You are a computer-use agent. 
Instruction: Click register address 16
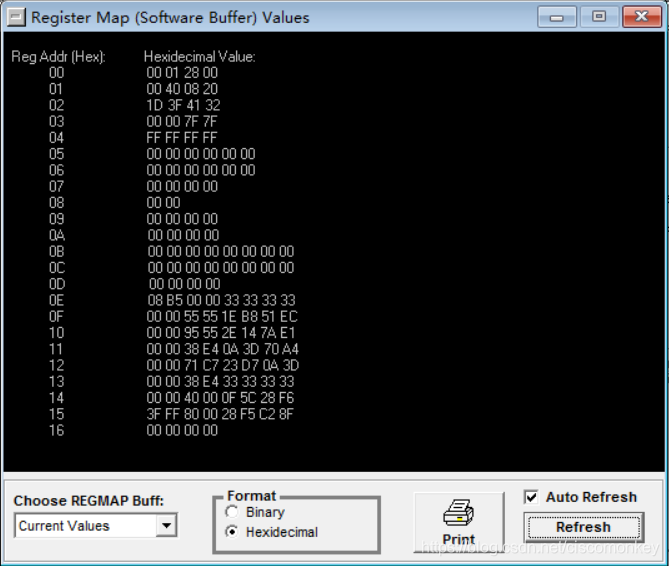[56, 430]
